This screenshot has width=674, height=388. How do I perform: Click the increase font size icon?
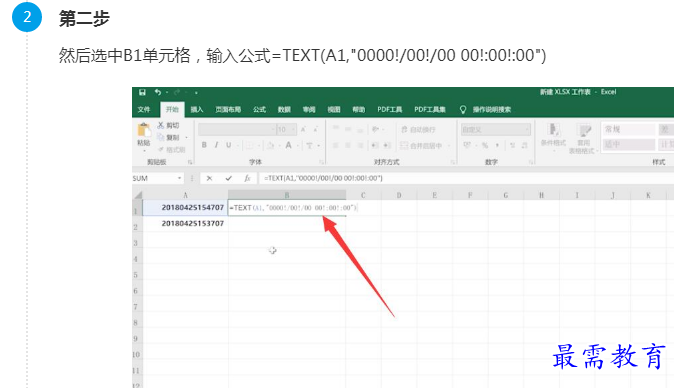click(x=303, y=129)
